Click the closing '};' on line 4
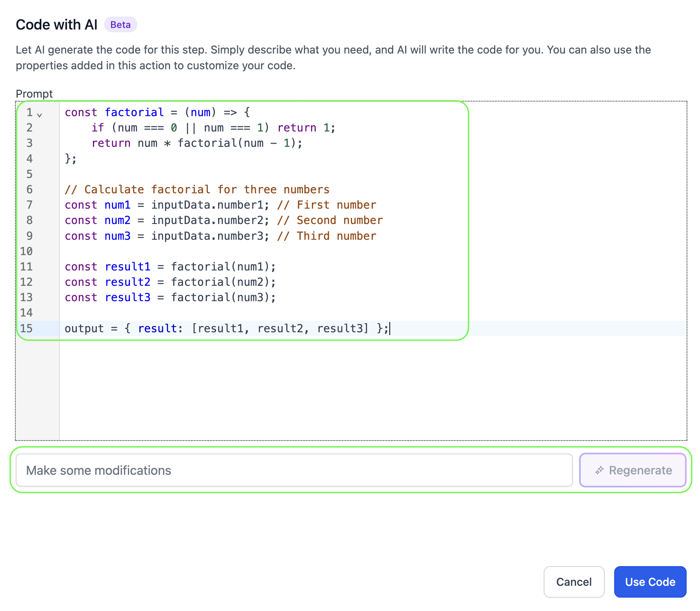 pos(71,159)
